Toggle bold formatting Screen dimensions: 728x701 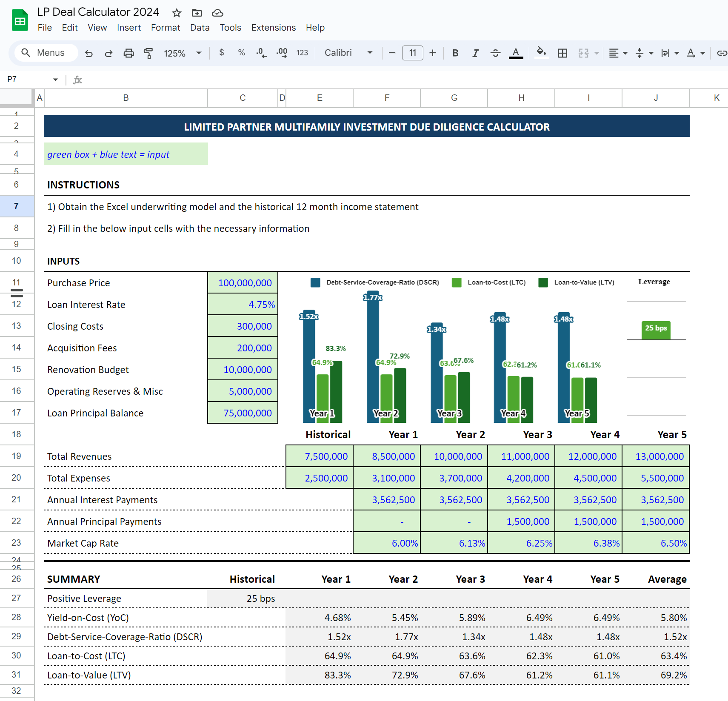tap(455, 53)
